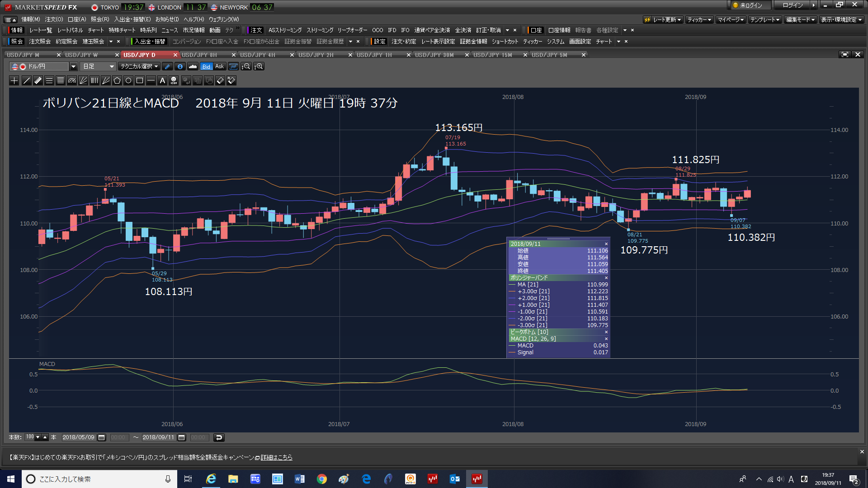Select the eraser tool in drawing toolbar
868x488 pixels.
coord(220,80)
